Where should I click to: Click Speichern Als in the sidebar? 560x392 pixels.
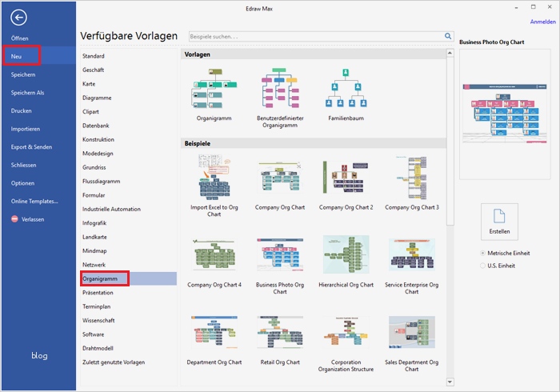27,93
